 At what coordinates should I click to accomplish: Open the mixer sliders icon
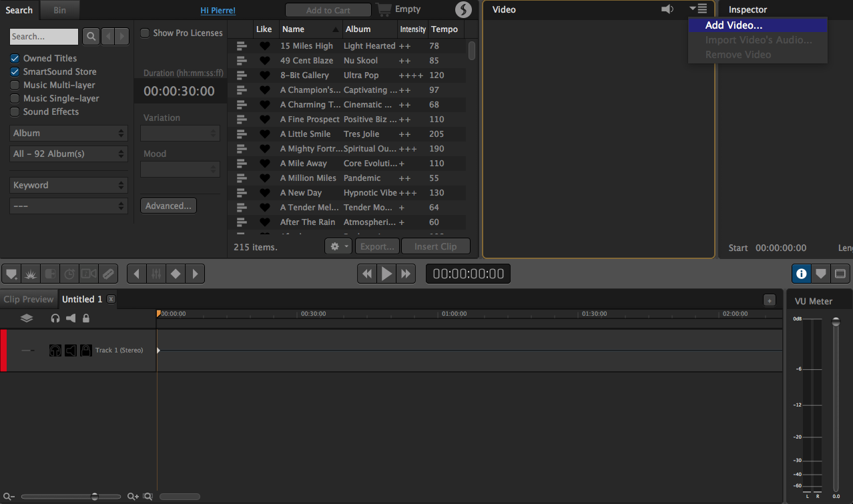tap(156, 274)
